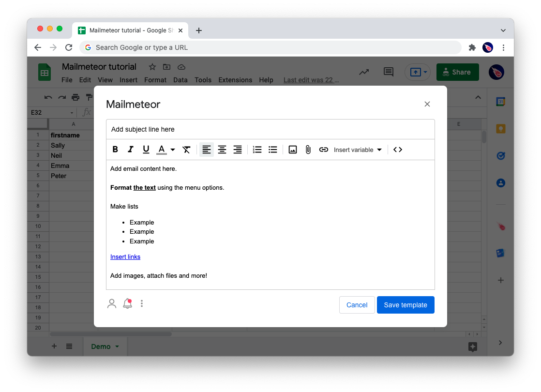Open the Present dropdown button
This screenshot has width=541, height=392.
tap(418, 72)
